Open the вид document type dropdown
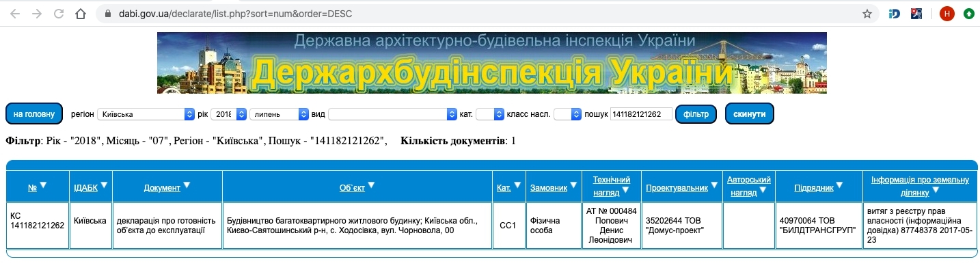This screenshot has height=268, width=980. [392, 114]
